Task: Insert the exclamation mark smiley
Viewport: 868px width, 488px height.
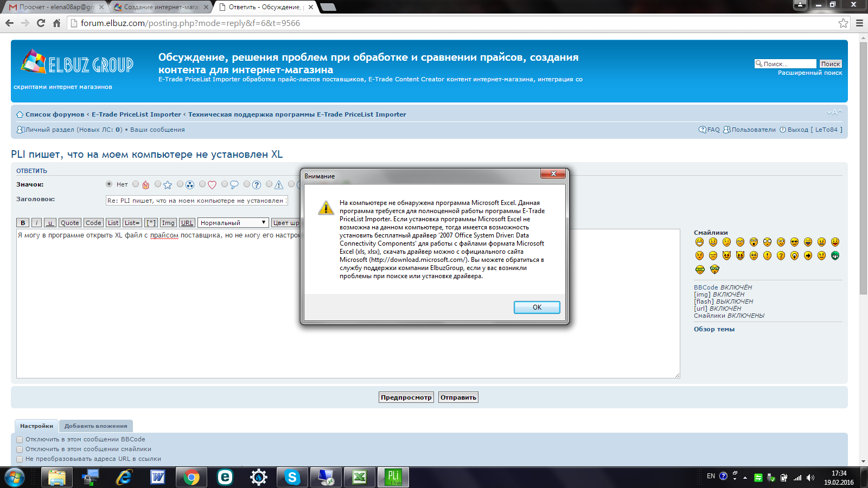Action: (767, 255)
